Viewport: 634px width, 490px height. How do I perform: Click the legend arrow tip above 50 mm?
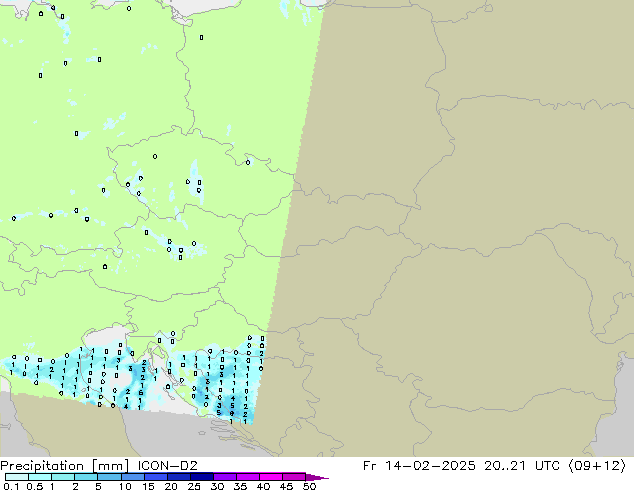[317, 477]
